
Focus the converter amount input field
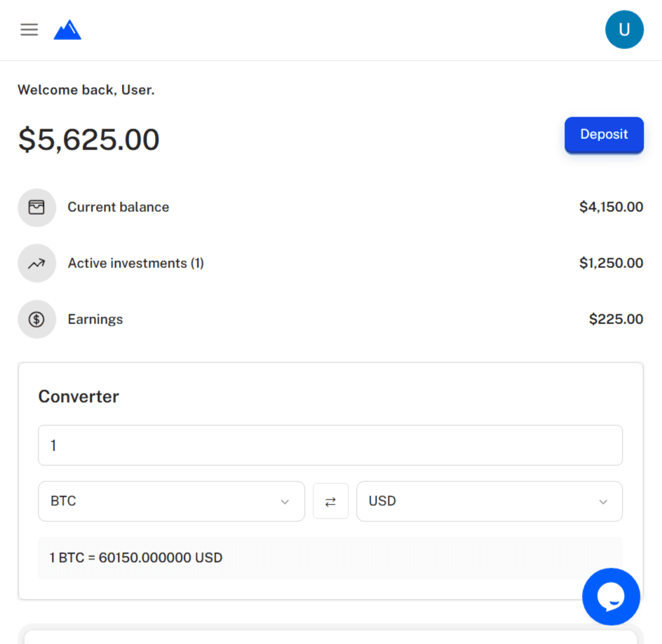click(330, 445)
